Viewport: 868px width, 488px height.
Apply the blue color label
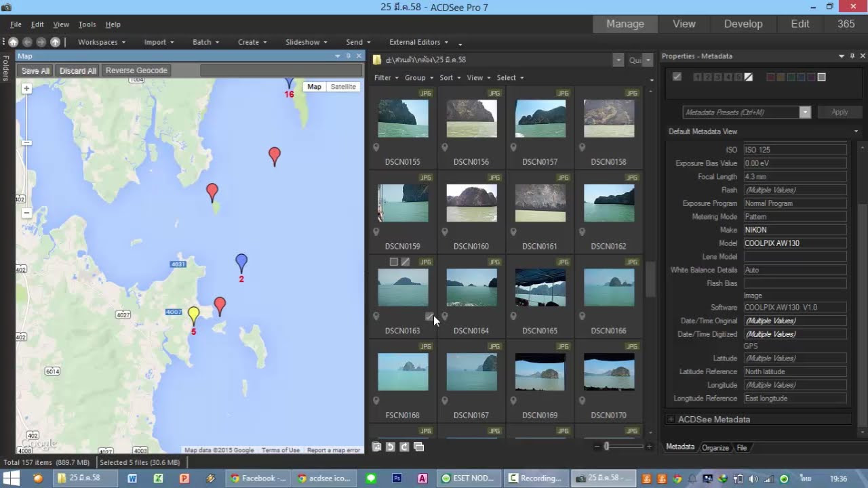click(801, 77)
